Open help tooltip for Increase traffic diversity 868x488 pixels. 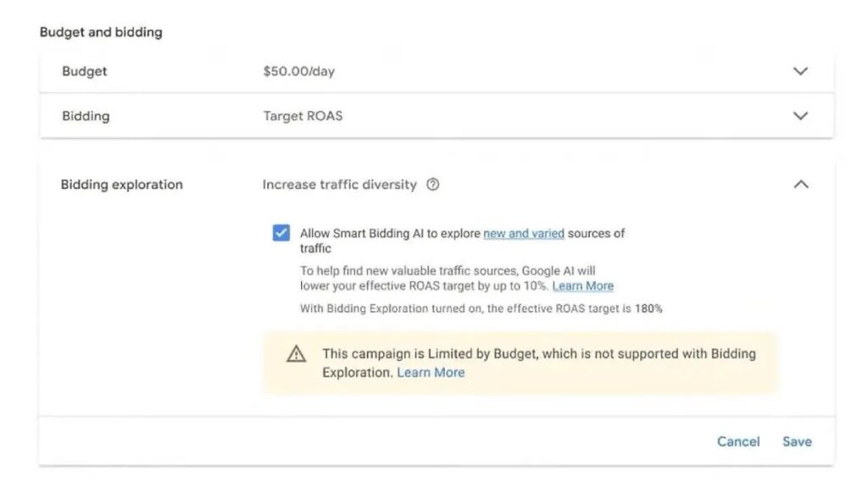[433, 184]
